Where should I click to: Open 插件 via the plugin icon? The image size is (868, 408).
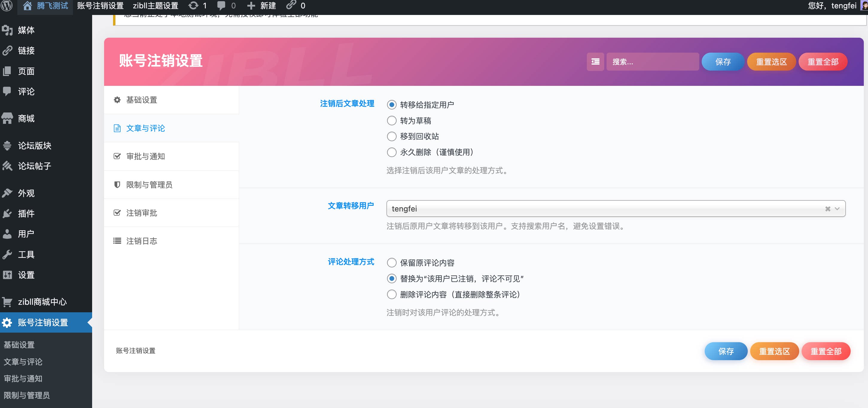coord(7,214)
